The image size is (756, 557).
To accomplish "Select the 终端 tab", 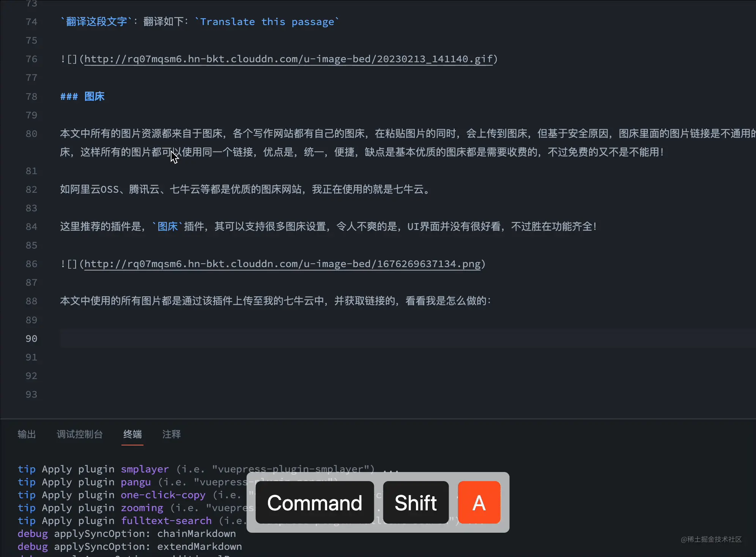I will (x=132, y=434).
